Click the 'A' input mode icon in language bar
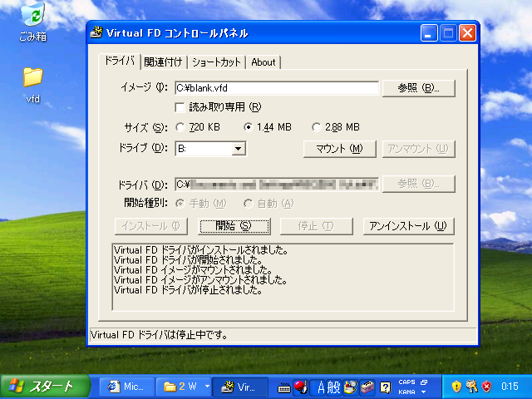 point(321,387)
